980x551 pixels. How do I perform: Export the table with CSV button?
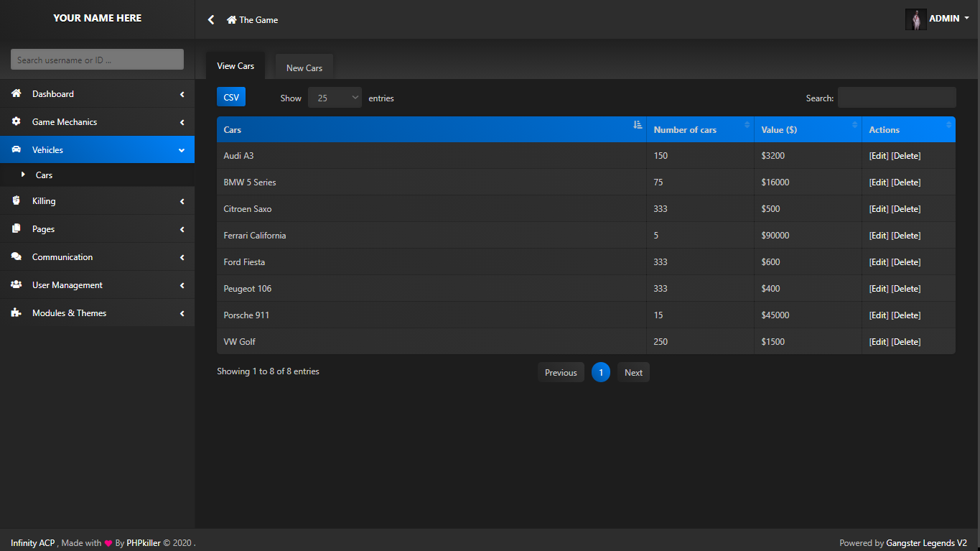231,98
